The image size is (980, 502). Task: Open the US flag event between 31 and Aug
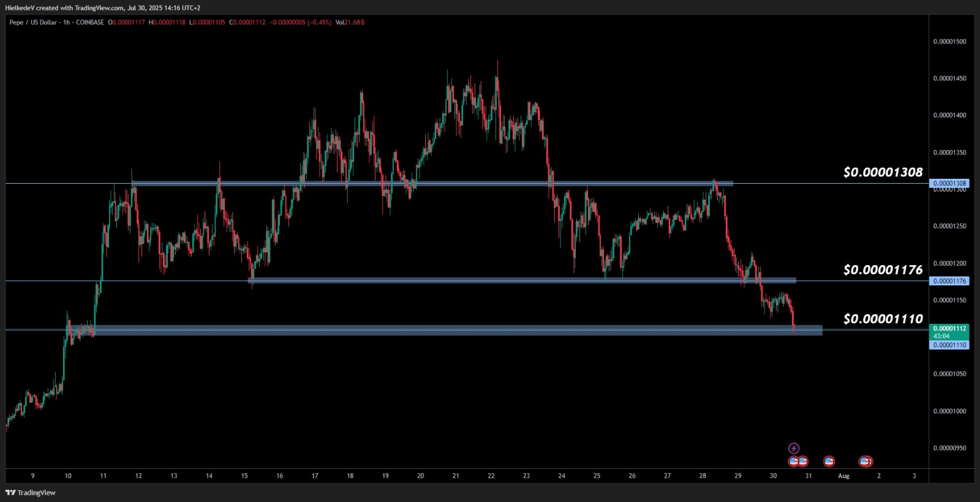coord(829,462)
